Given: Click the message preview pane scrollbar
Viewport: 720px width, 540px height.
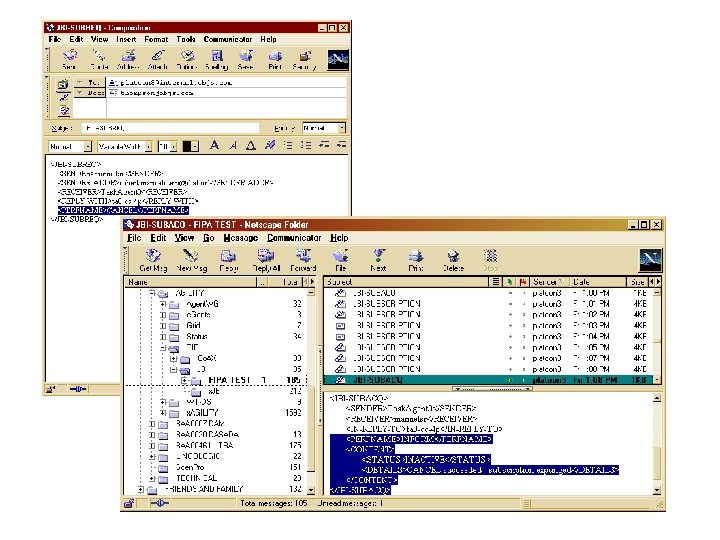Looking at the screenshot, I should [657, 444].
